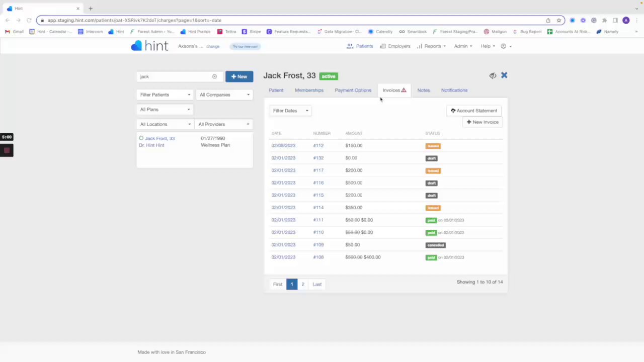Click browser profile avatar A

coord(626,20)
